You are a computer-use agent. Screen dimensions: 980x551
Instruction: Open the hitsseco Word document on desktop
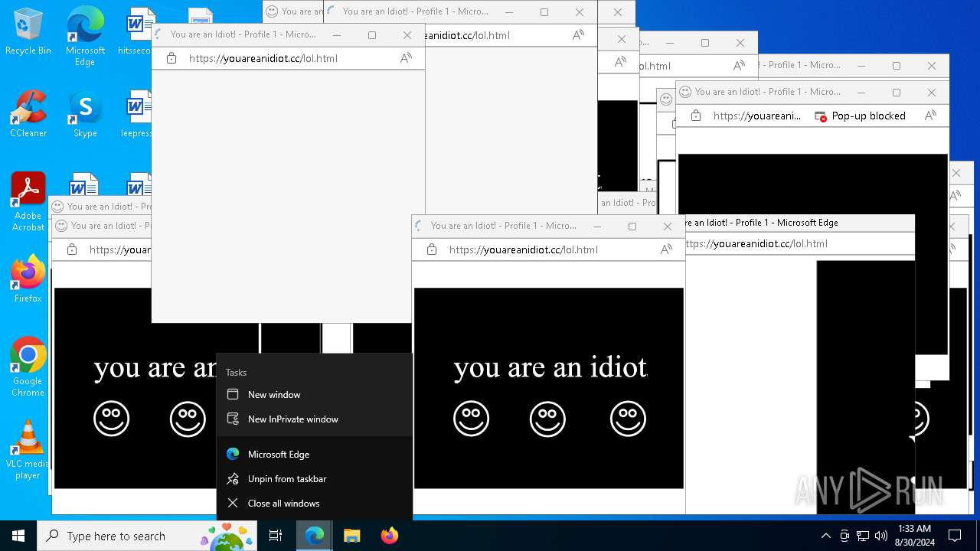point(139,32)
